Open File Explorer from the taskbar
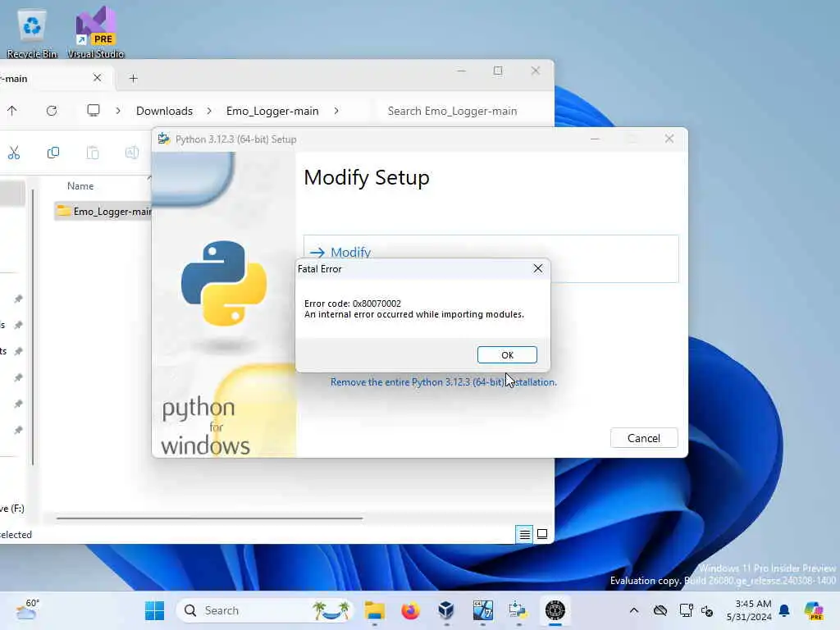 [374, 610]
